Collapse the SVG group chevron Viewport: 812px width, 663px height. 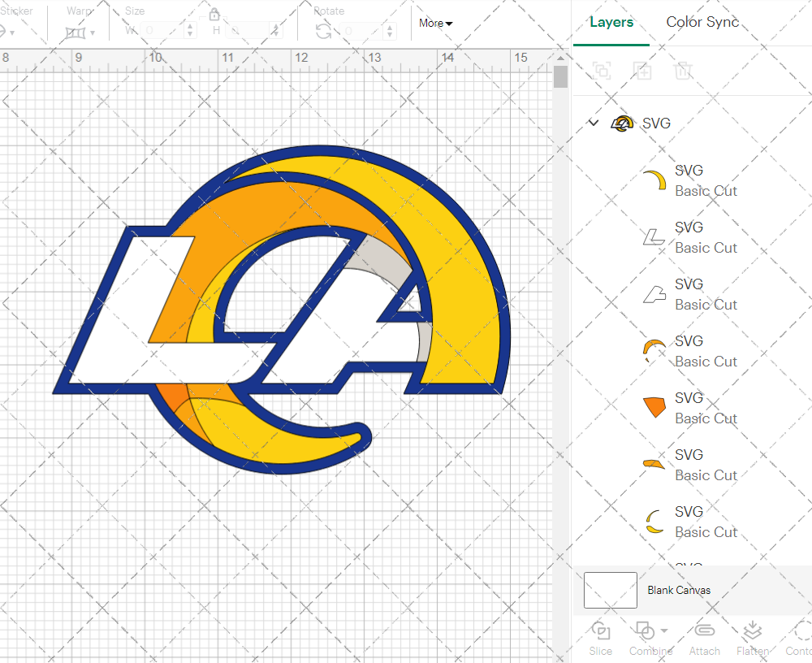click(594, 123)
